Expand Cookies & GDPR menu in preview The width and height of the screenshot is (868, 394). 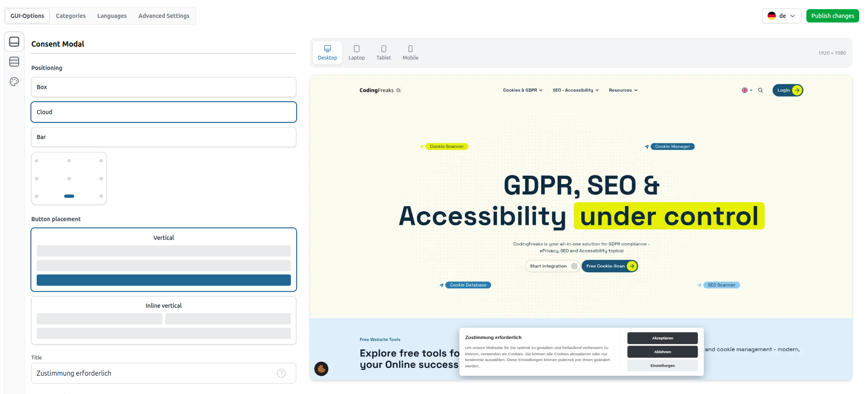(x=523, y=90)
